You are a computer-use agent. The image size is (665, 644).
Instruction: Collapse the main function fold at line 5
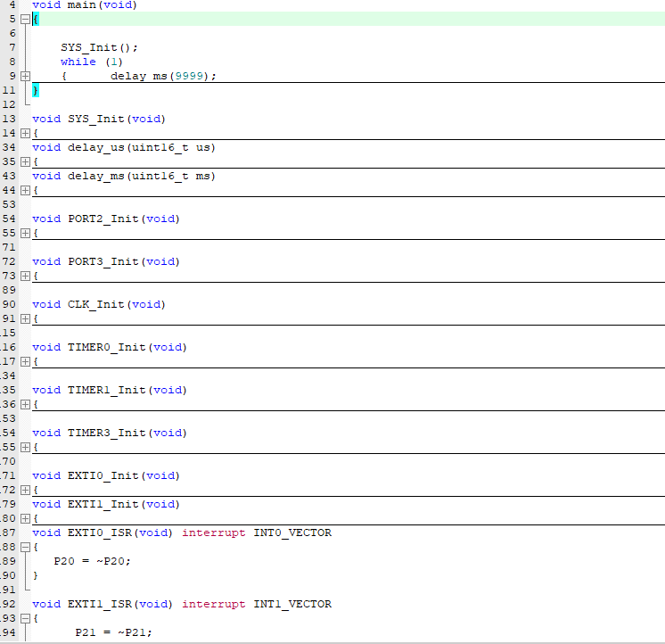26,19
